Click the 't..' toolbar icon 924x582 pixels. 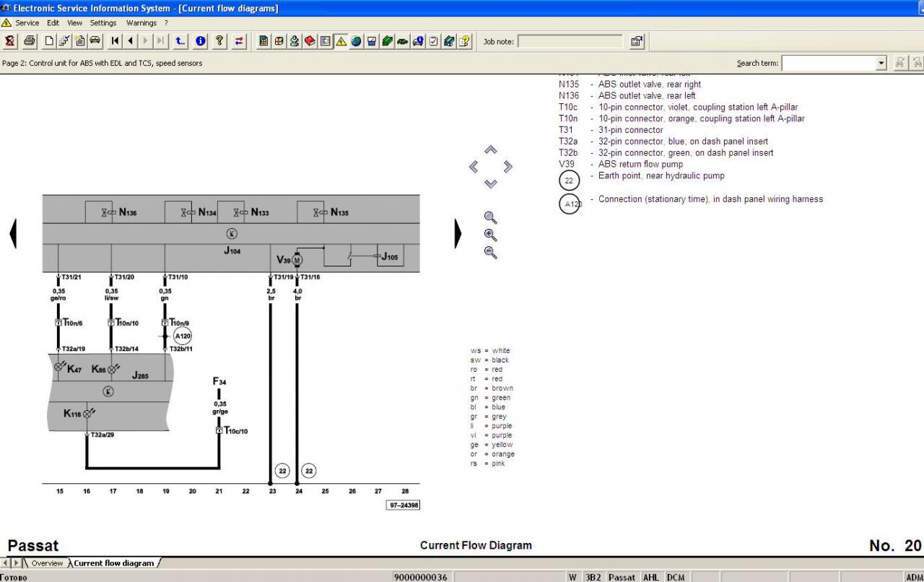[180, 41]
